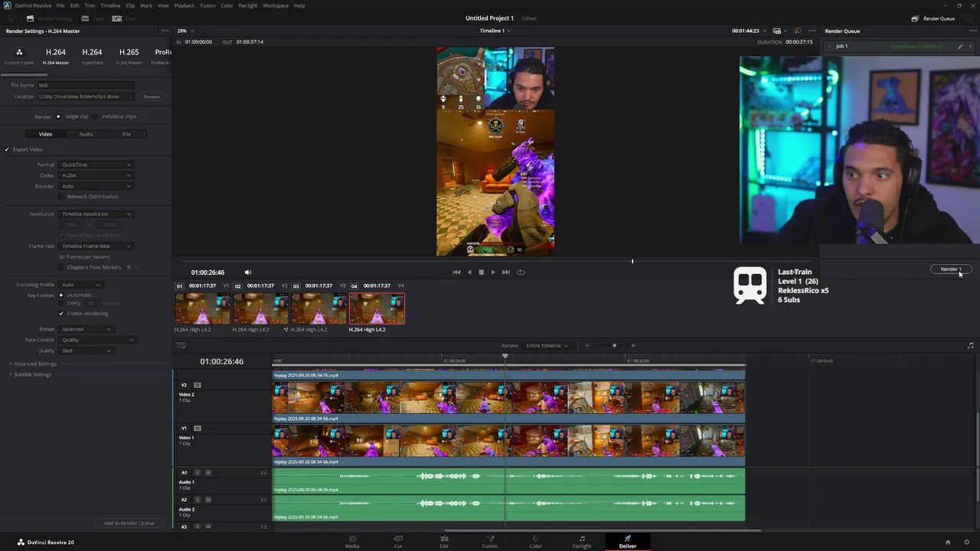Open the Encoder dropdown
This screenshot has width=980, height=551.
96,186
